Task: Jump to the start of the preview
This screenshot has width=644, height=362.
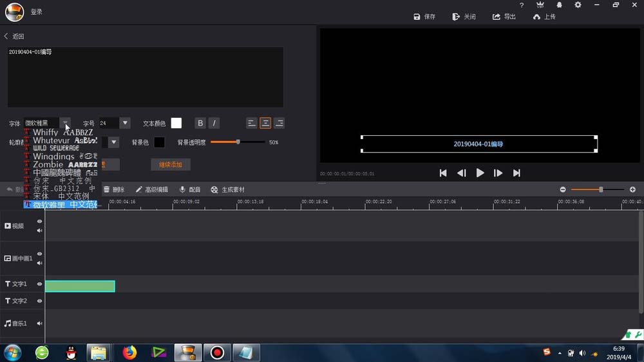Action: click(x=443, y=173)
